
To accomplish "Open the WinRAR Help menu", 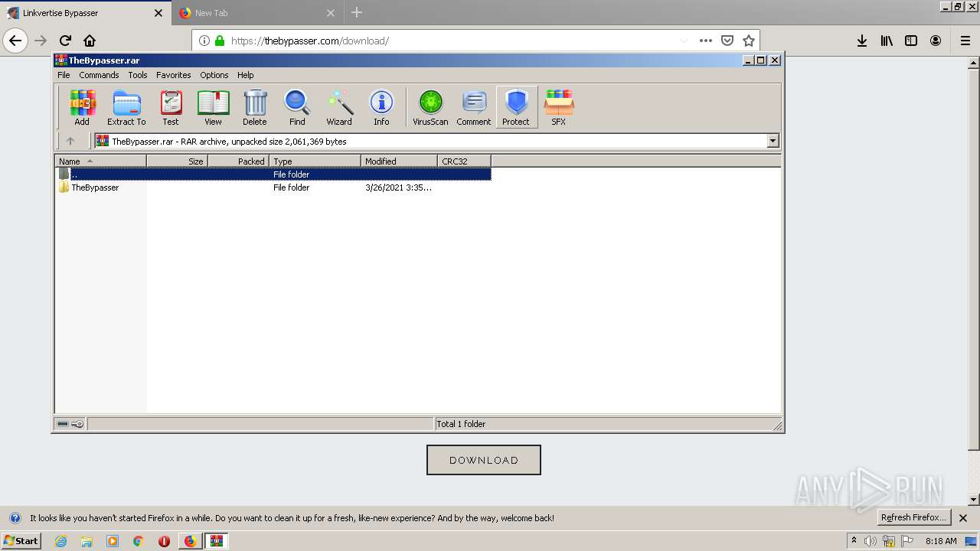I will coord(245,75).
